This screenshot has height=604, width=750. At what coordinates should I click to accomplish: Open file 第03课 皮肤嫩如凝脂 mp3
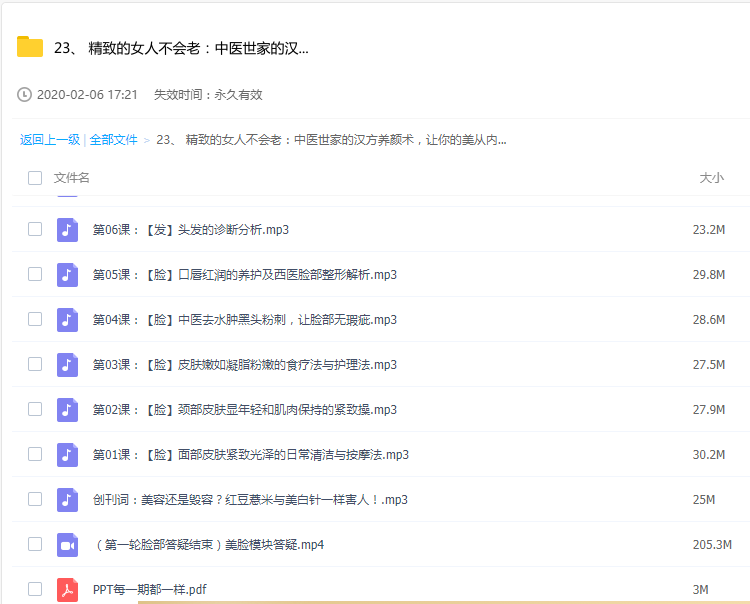coord(244,365)
